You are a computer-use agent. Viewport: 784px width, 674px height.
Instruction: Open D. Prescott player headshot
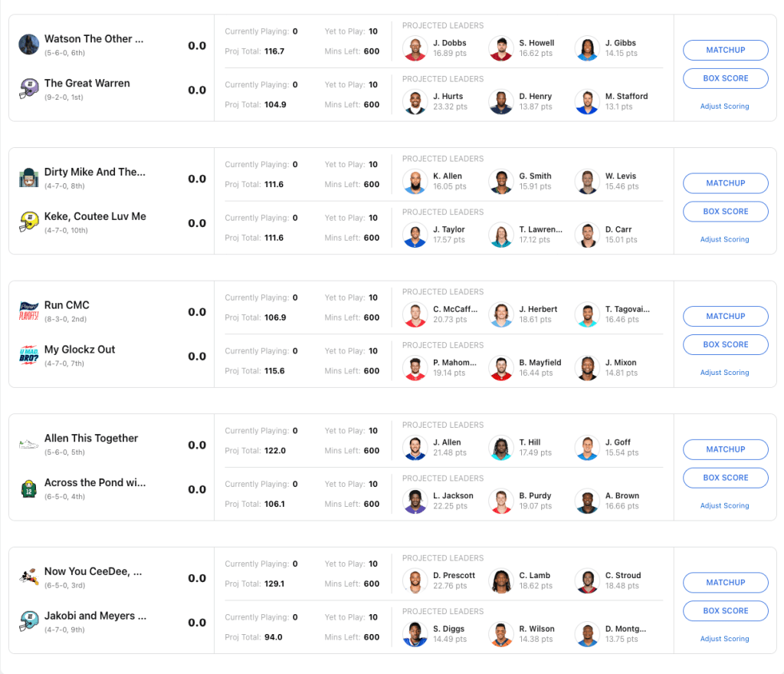(x=415, y=581)
